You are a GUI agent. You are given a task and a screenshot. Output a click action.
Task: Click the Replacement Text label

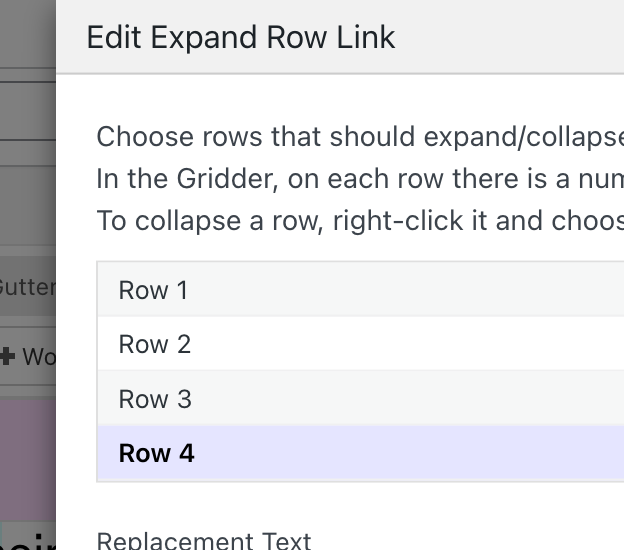pos(204,541)
